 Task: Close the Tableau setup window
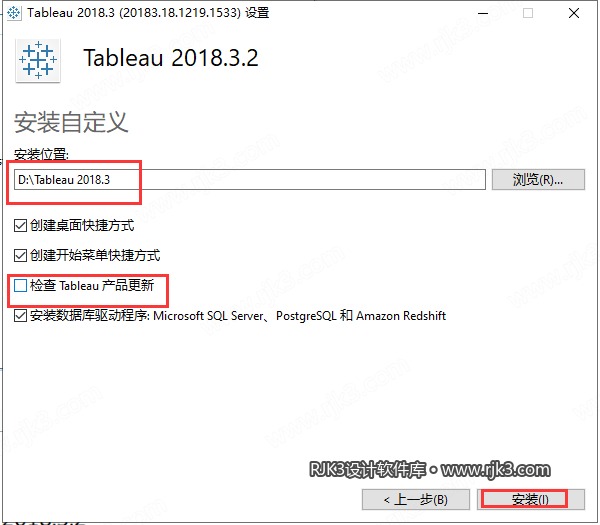click(x=574, y=13)
